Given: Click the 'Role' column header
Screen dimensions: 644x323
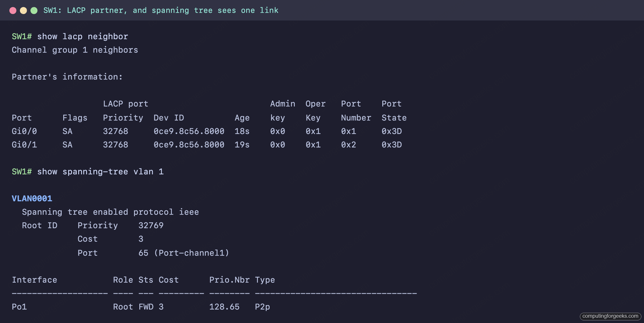Looking at the screenshot, I should 123,280.
